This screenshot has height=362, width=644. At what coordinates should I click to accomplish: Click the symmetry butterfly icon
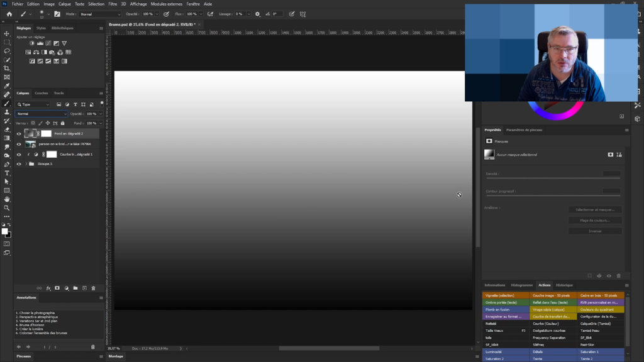[303, 14]
